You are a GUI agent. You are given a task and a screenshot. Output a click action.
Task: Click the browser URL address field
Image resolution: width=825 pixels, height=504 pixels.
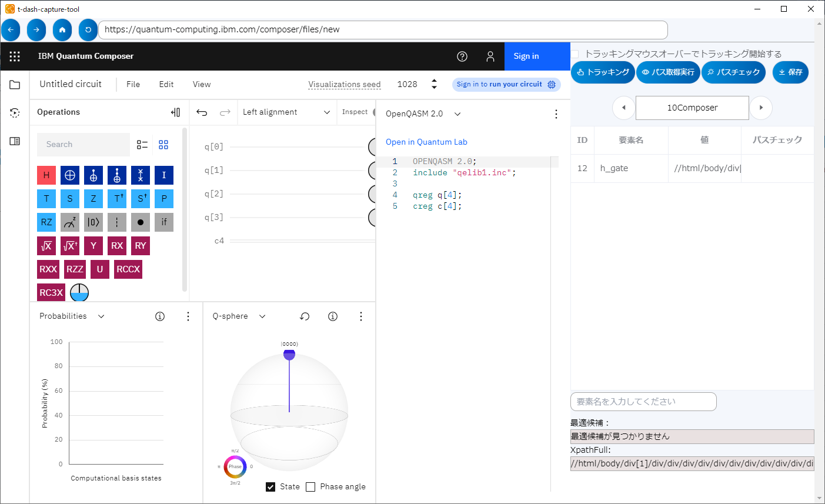click(383, 30)
